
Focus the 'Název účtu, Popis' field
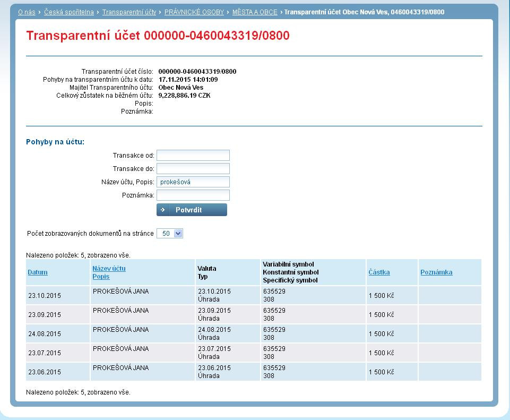[x=193, y=182]
